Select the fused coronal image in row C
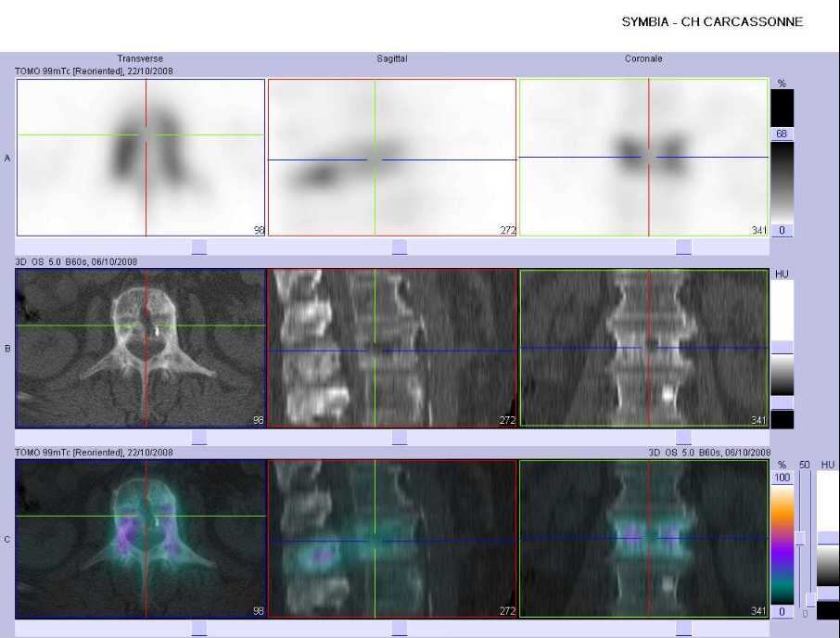840x638 pixels. coord(644,539)
